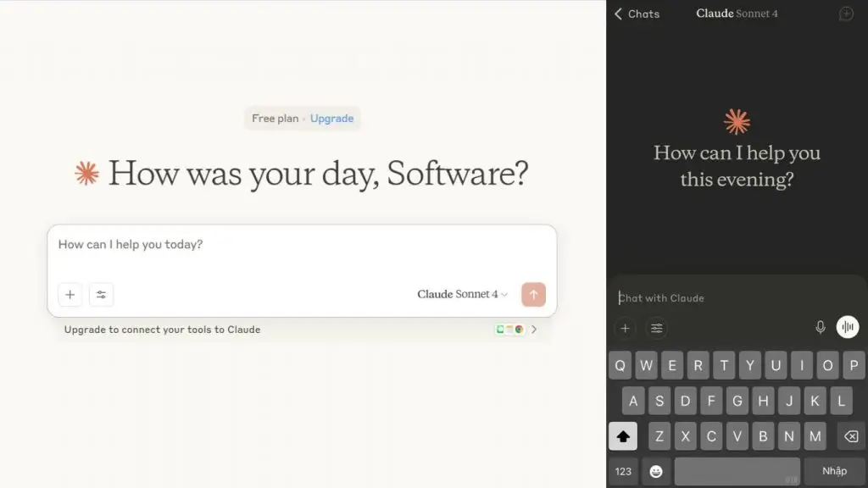The width and height of the screenshot is (868, 488).
Task: Start voice mode with the waveform icon
Action: (848, 328)
